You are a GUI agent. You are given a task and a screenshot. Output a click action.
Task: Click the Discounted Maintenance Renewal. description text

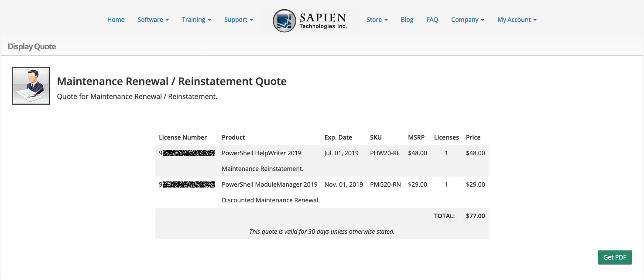(x=271, y=200)
